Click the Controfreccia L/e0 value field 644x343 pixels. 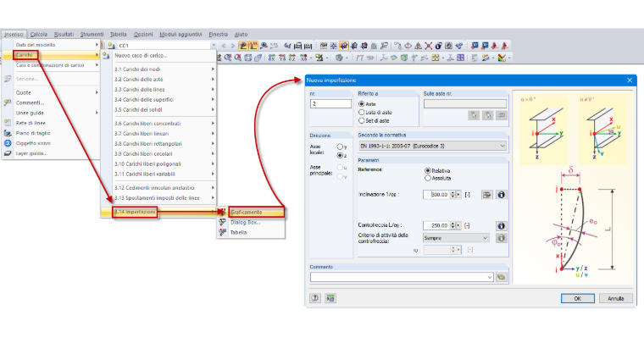point(436,225)
